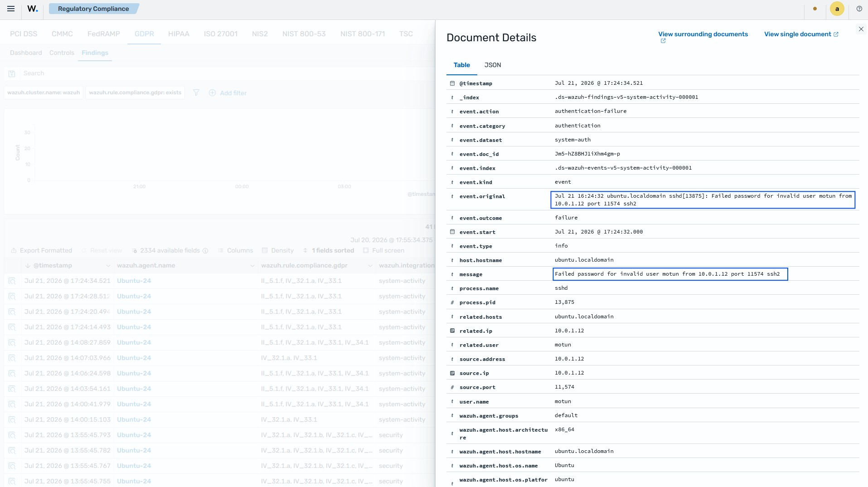The width and height of the screenshot is (868, 487).
Task: Open the Columns selector
Action: [235, 250]
